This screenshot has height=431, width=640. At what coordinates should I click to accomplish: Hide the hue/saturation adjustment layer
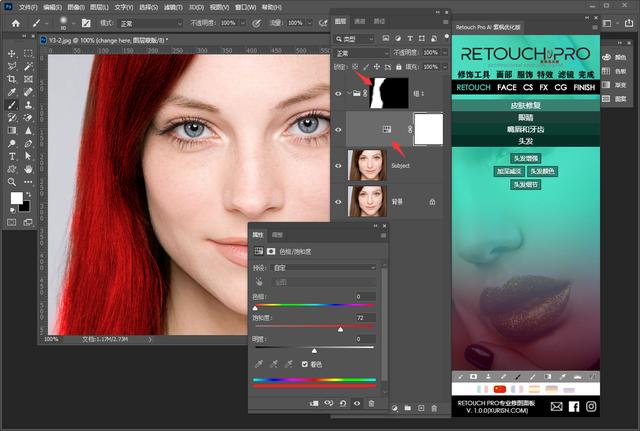[x=338, y=130]
